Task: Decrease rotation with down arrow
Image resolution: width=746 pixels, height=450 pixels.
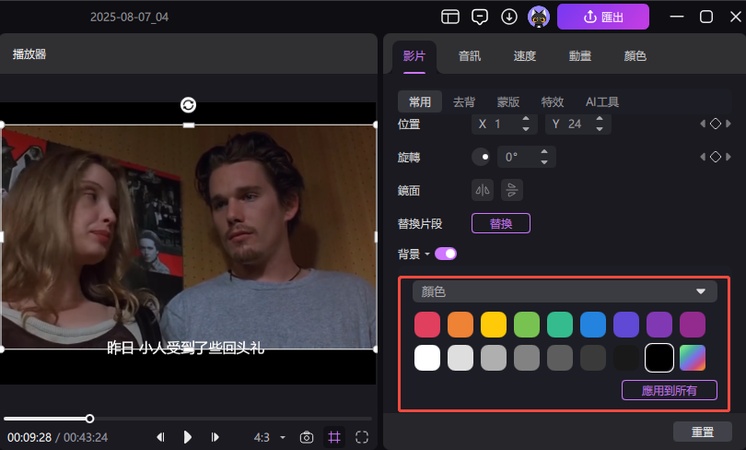Action: pyautogui.click(x=544, y=162)
